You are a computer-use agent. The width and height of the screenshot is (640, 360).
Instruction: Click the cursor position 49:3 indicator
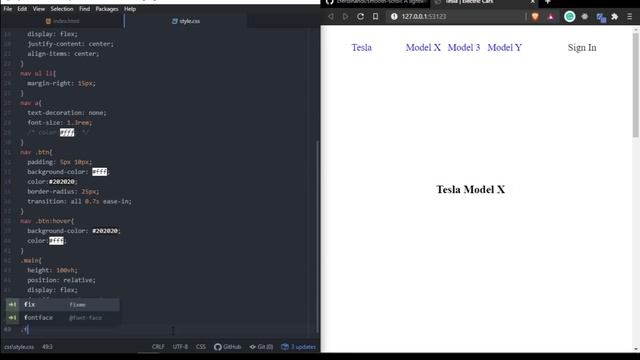[47, 347]
